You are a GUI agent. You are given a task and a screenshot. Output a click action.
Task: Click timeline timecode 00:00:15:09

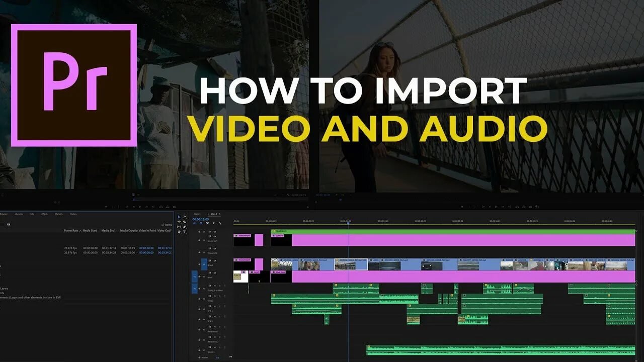[200, 219]
